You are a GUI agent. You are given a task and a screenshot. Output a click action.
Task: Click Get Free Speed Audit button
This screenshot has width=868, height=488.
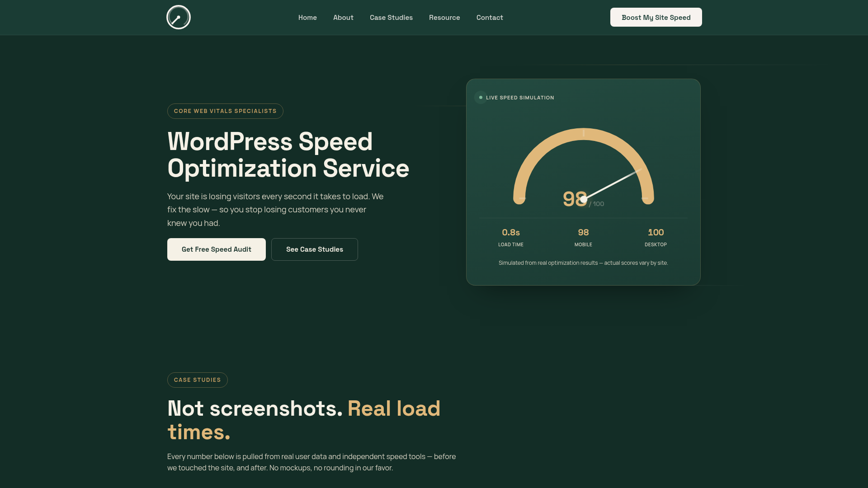tap(217, 249)
